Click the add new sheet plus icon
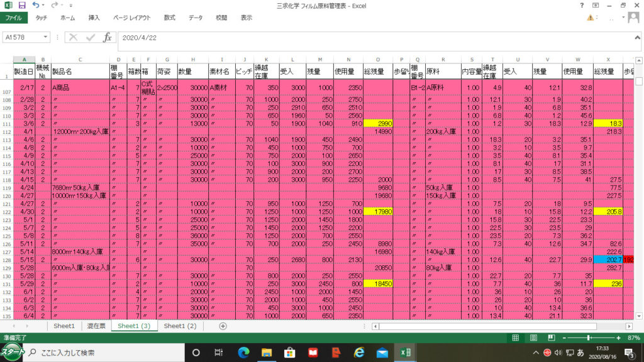Screen dimensions: 644x362 tap(223, 326)
